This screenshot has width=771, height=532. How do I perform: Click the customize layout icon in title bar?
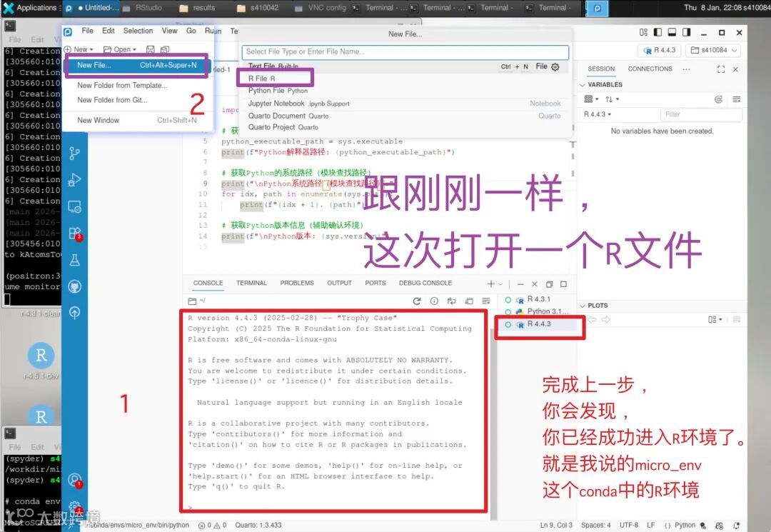pyautogui.click(x=643, y=32)
